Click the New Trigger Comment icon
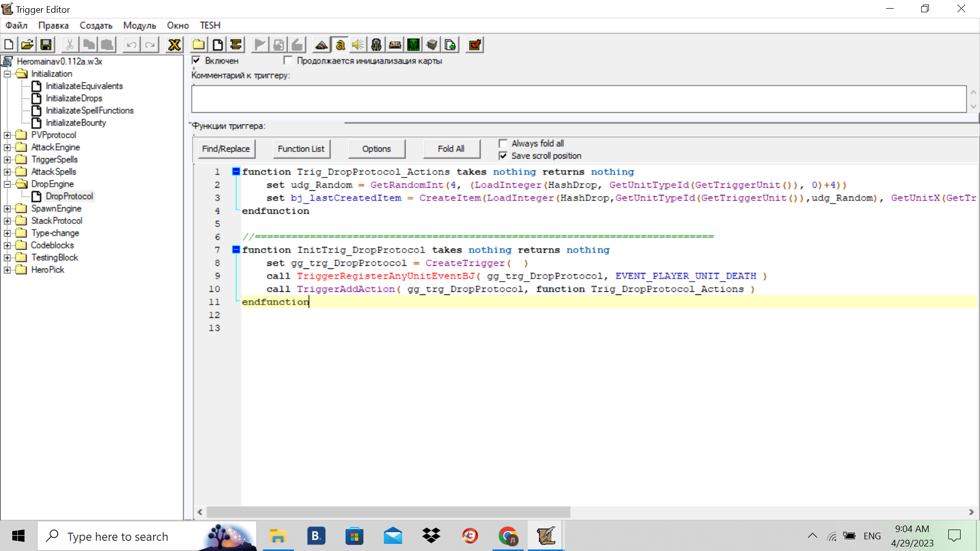 (x=236, y=45)
